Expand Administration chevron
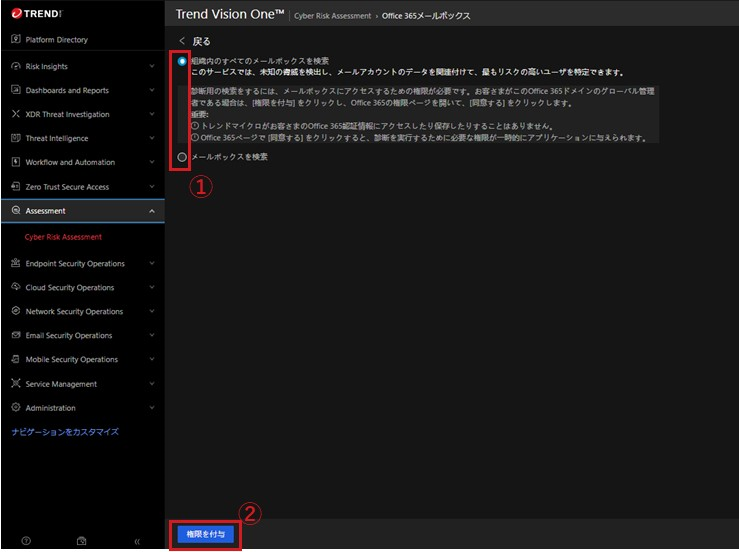Image resolution: width=739 pixels, height=552 pixels. [152, 408]
